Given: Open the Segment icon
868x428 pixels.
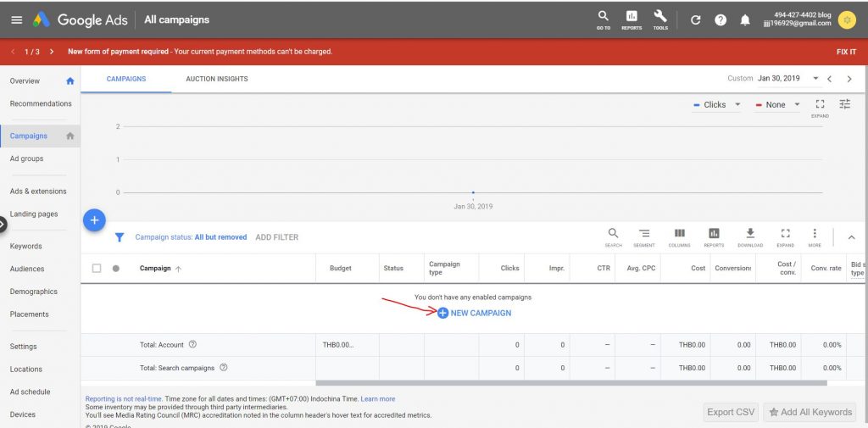Looking at the screenshot, I should (644, 237).
